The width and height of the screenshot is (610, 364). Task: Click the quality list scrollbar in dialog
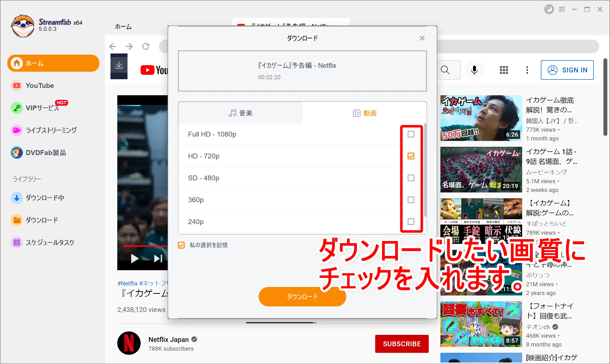425,171
